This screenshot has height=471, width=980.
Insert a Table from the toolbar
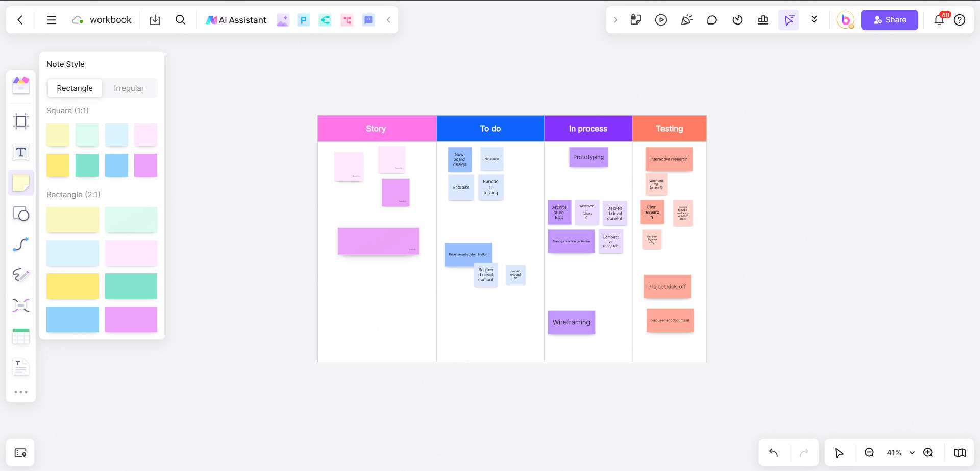21,336
